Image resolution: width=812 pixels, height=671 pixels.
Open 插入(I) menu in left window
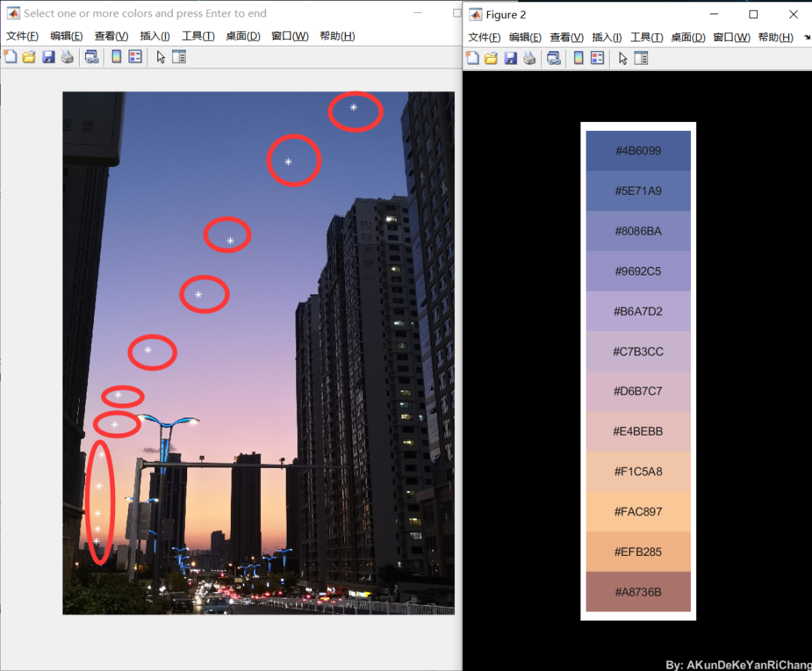155,36
